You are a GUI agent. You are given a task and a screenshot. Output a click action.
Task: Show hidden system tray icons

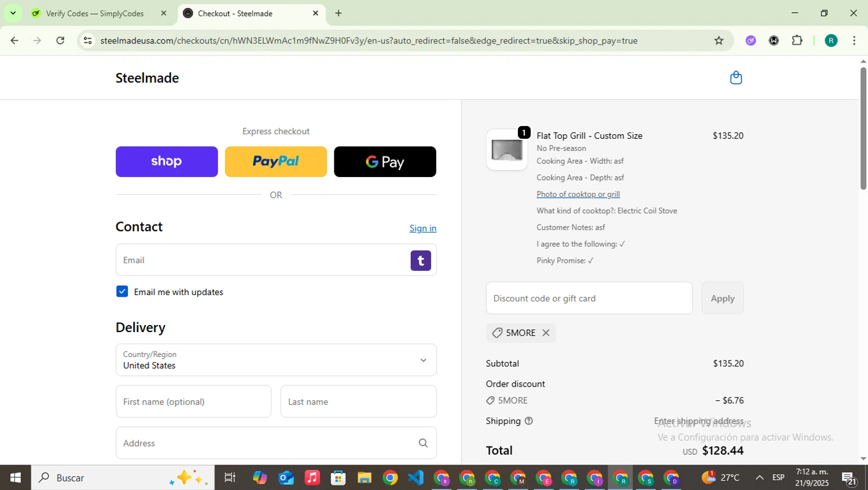pyautogui.click(x=759, y=478)
